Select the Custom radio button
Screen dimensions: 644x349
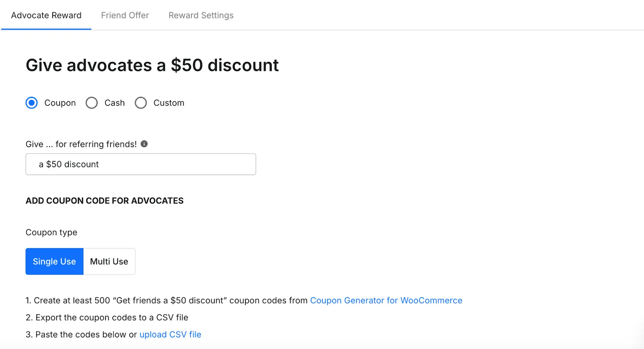click(x=141, y=103)
